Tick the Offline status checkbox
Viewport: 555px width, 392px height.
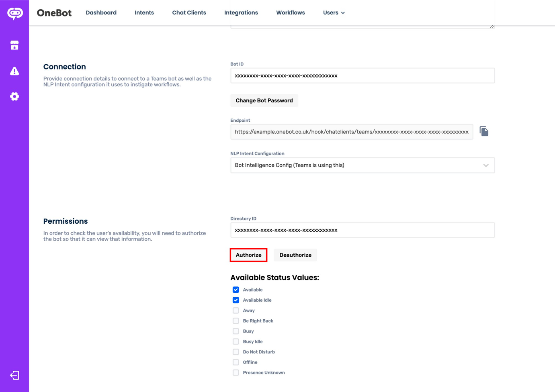(x=236, y=362)
